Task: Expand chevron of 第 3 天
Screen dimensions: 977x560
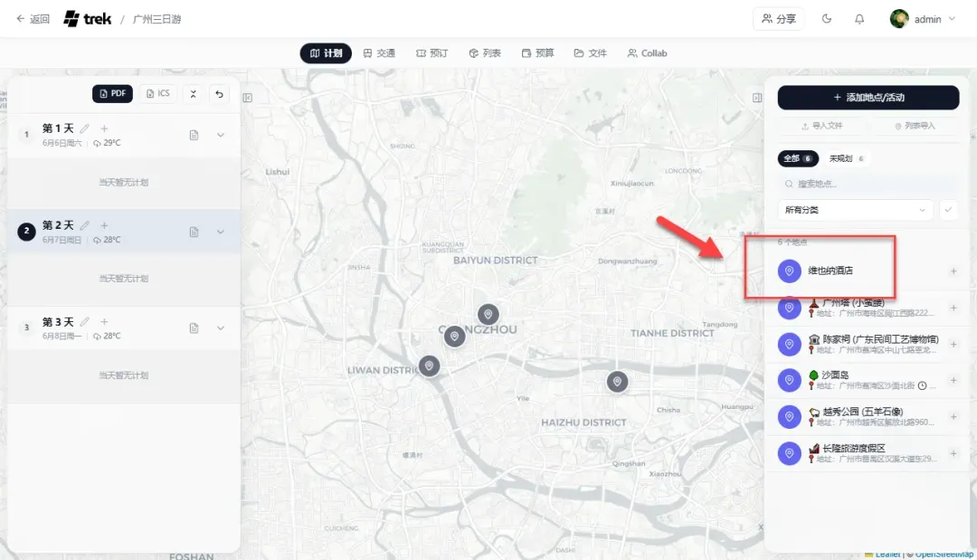Action: point(221,328)
